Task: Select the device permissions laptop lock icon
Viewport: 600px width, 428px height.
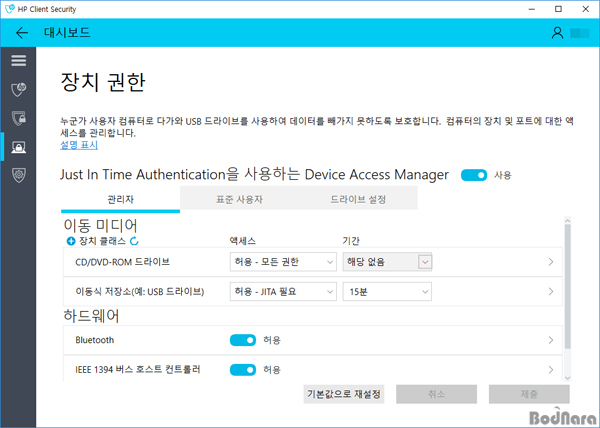Action: coord(18,147)
